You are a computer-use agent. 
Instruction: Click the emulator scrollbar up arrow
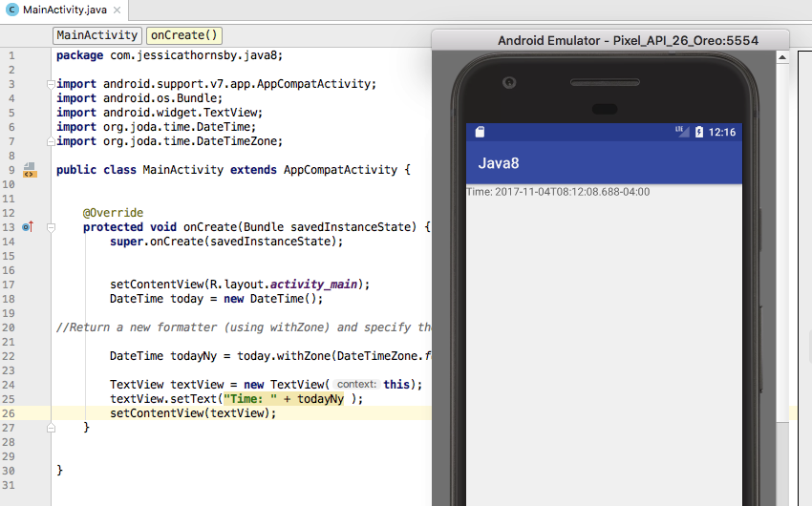782,57
